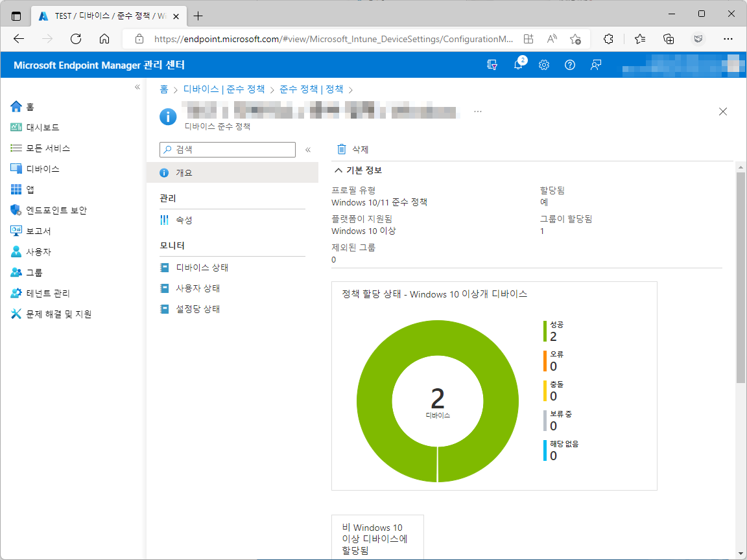Collapse the policy resource menu
This screenshot has width=747, height=560.
pos(308,150)
